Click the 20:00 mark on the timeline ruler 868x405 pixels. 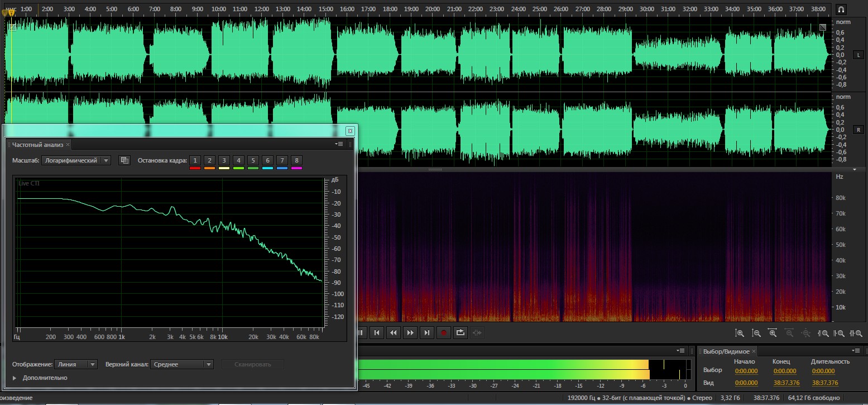point(433,9)
